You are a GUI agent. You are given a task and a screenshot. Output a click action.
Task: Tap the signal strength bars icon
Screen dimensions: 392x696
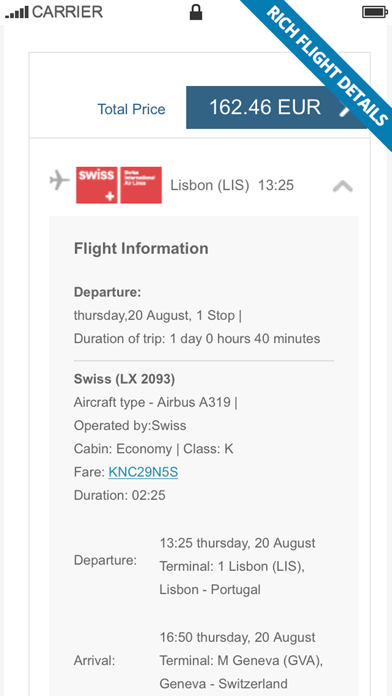(x=17, y=12)
